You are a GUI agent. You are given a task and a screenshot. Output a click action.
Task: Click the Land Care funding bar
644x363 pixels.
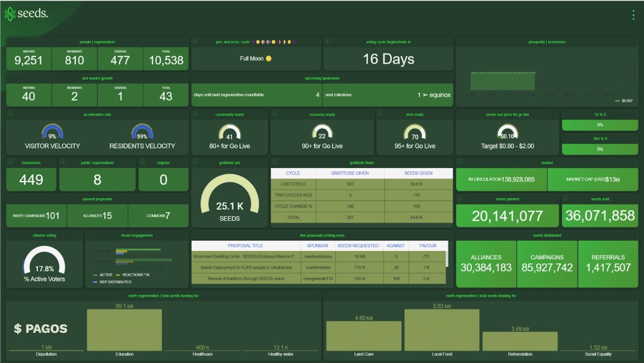click(x=364, y=336)
